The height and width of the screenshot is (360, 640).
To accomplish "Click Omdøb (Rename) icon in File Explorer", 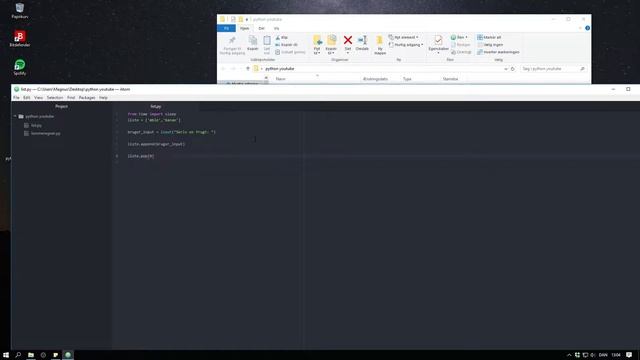I will pyautogui.click(x=362, y=43).
